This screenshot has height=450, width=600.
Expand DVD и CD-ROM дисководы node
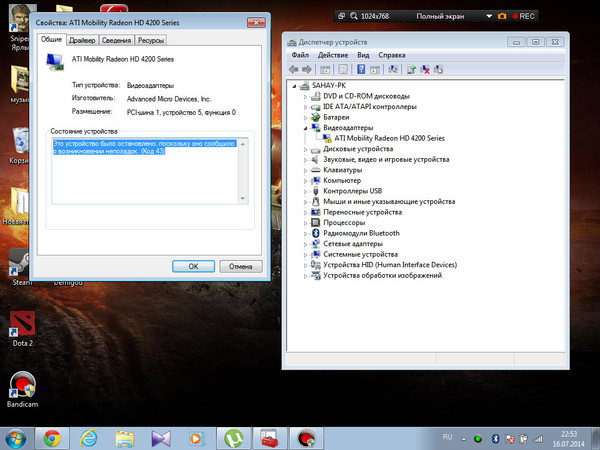click(305, 96)
